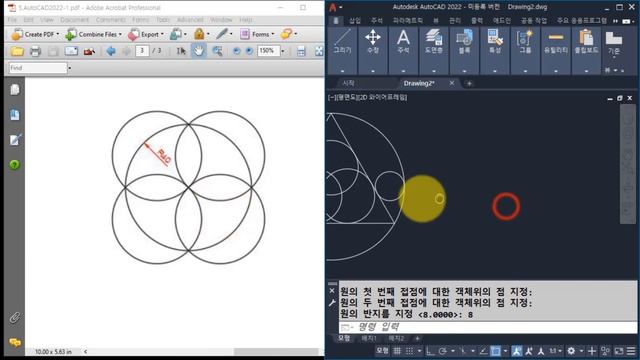The width and height of the screenshot is (640, 360).
Task: Open the Comments panel icon in Acrobat sidebar
Action: coord(15,342)
